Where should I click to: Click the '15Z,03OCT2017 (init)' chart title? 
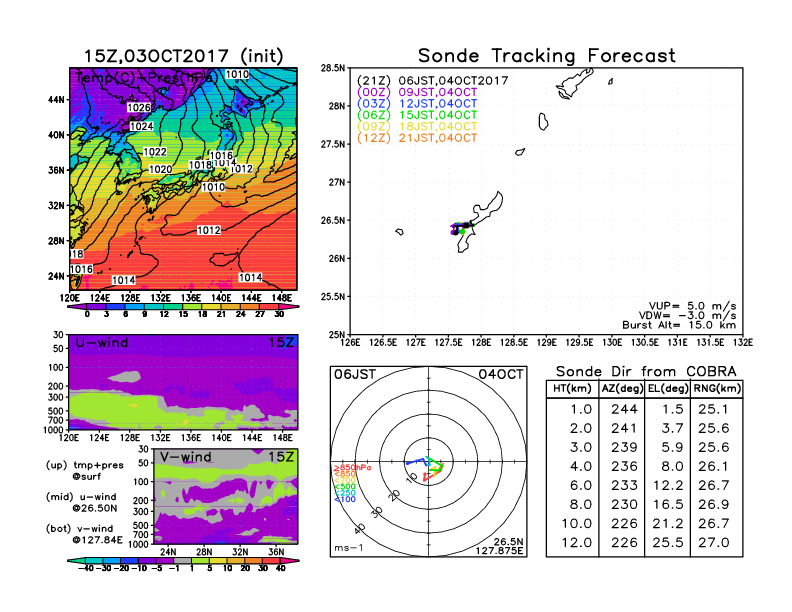183,56
